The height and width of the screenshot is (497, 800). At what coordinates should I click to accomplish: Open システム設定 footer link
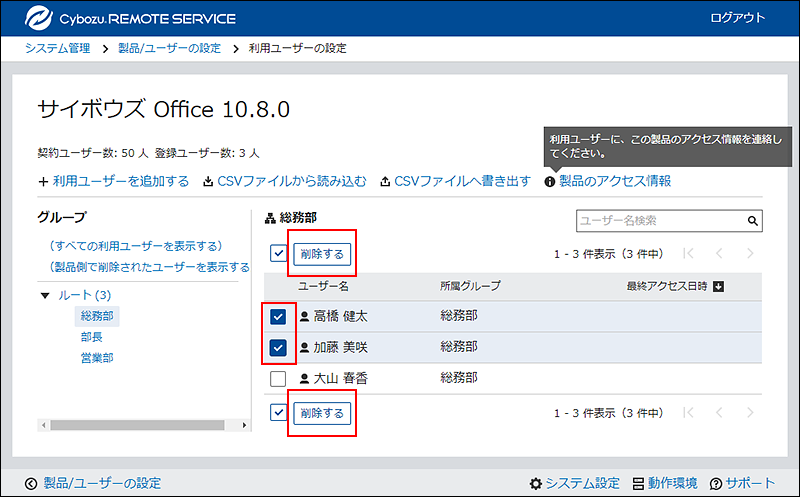582,483
